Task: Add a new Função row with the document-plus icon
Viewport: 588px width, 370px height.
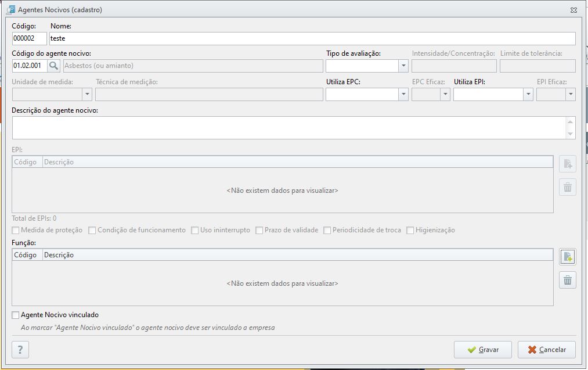Action: pyautogui.click(x=567, y=257)
